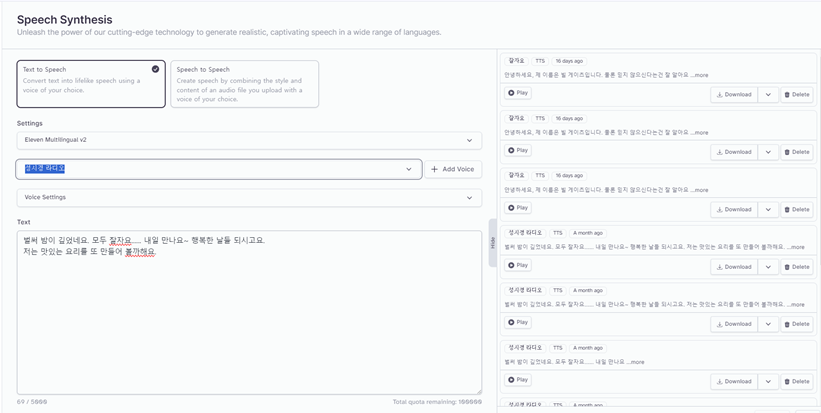Select the Text to Speech option card
This screenshot has width=821, height=413.
pyautogui.click(x=91, y=84)
